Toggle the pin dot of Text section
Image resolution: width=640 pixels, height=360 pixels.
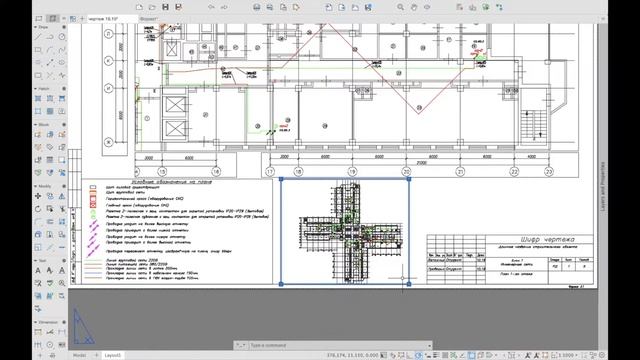click(64, 260)
